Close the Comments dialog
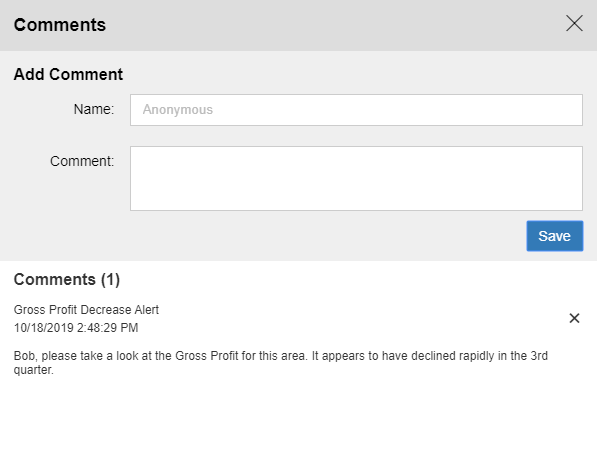597x459 pixels. [574, 24]
